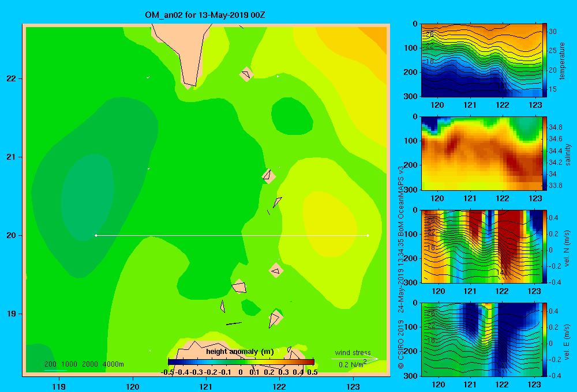Click the salinity color bar
This screenshot has width=577, height=392.
[x=545, y=153]
